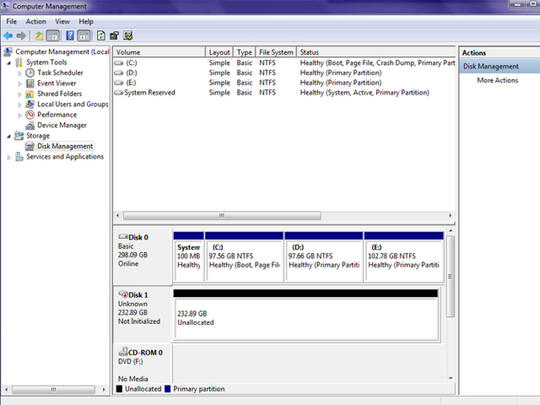Click the Refresh toolbar icon
Viewport: 540px width, 405px height.
(101, 36)
